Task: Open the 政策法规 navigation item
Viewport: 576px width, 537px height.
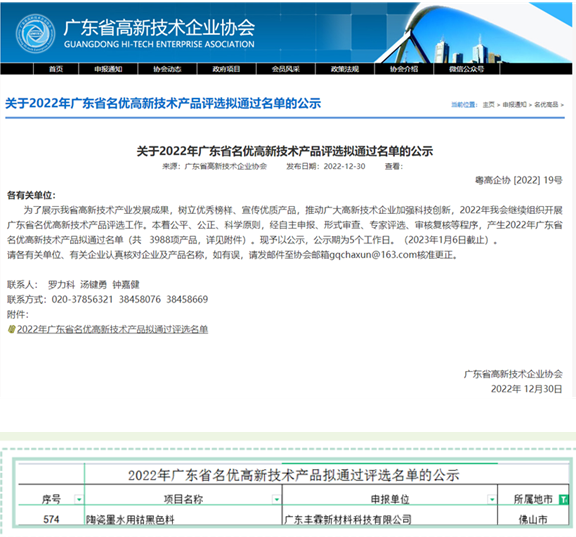Action: (345, 69)
